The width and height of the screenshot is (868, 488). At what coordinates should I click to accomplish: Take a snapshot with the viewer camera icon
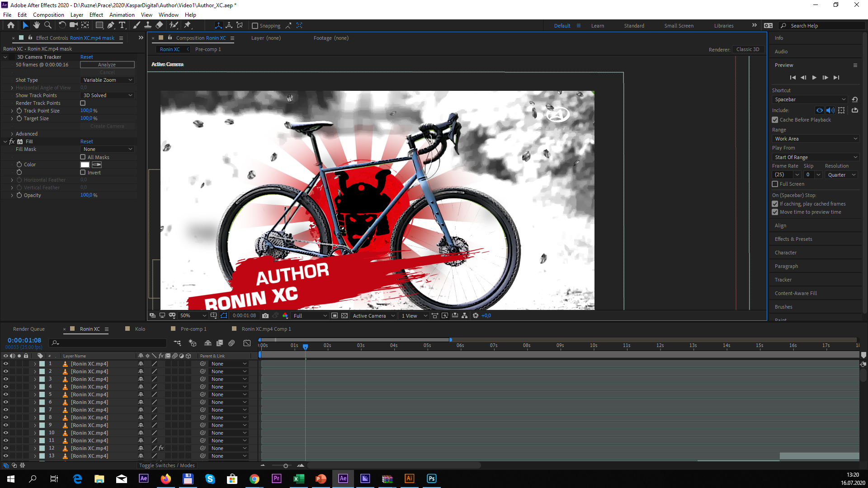click(265, 316)
